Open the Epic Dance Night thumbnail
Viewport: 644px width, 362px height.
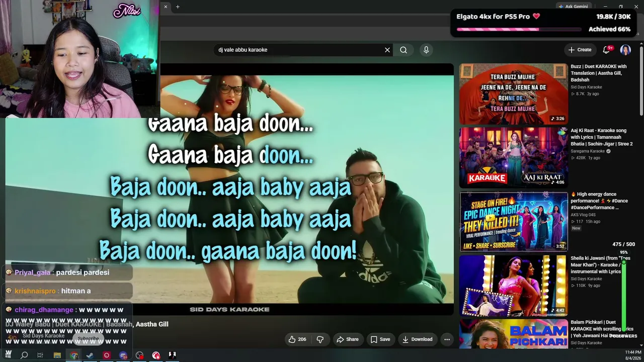click(514, 221)
